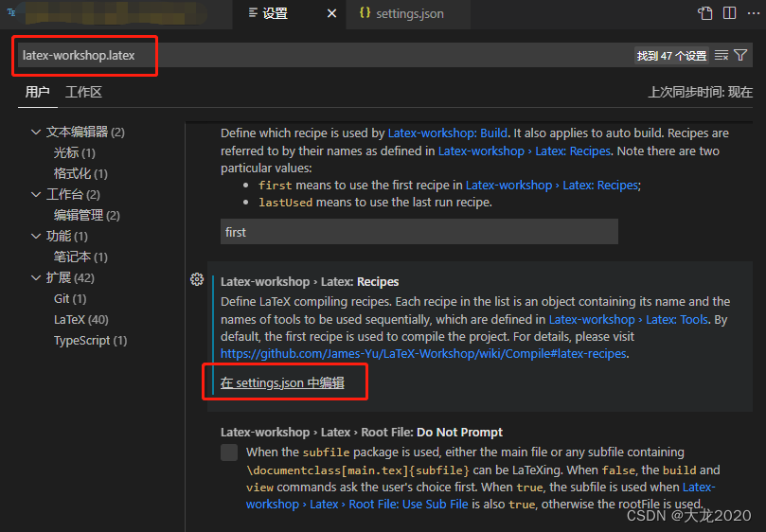Tick the Root File Do Not Prompt checkbox
The width and height of the screenshot is (766, 532).
coord(229,452)
